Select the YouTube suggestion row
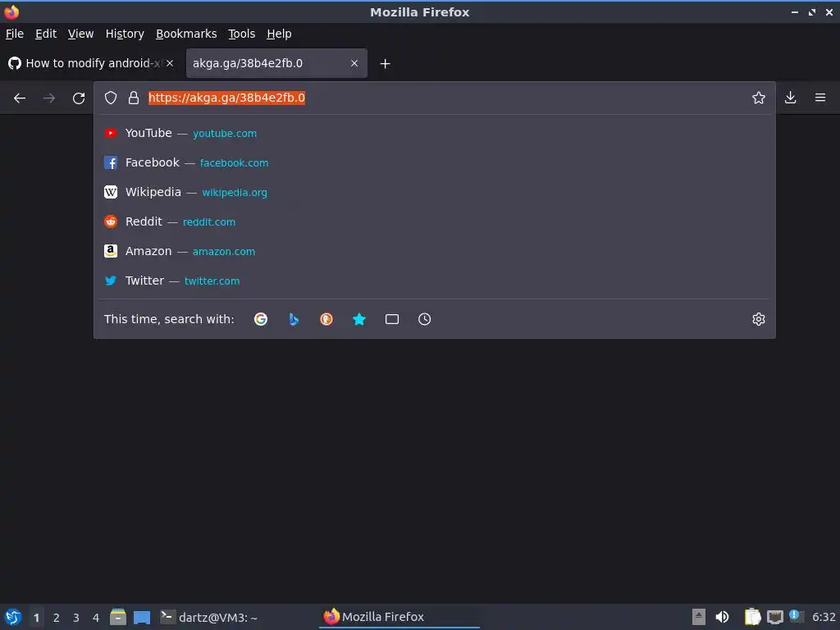Image resolution: width=840 pixels, height=630 pixels. (435, 134)
